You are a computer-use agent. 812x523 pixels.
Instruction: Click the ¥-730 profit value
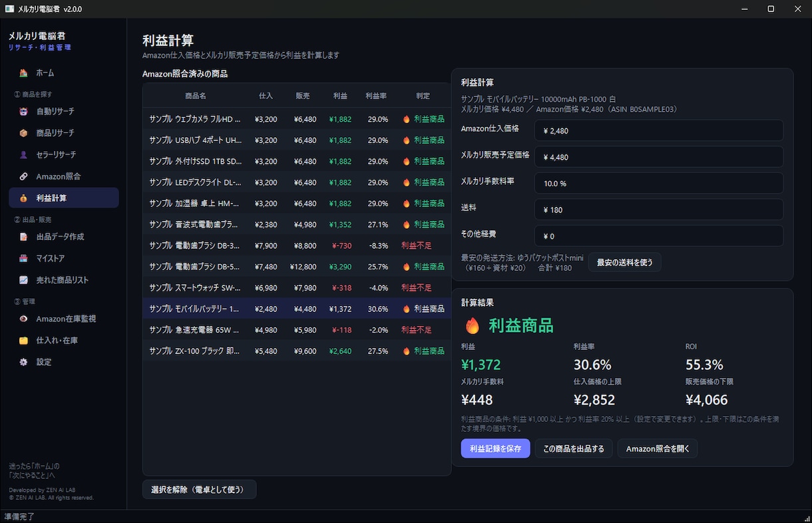tap(340, 246)
